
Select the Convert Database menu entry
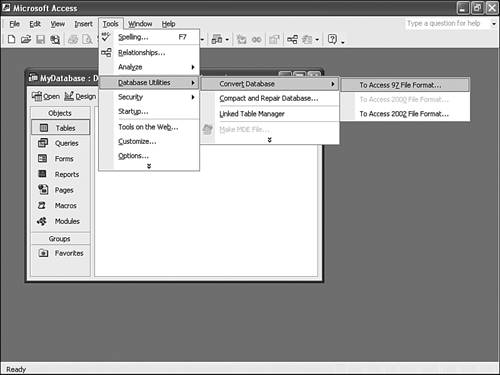[269, 84]
